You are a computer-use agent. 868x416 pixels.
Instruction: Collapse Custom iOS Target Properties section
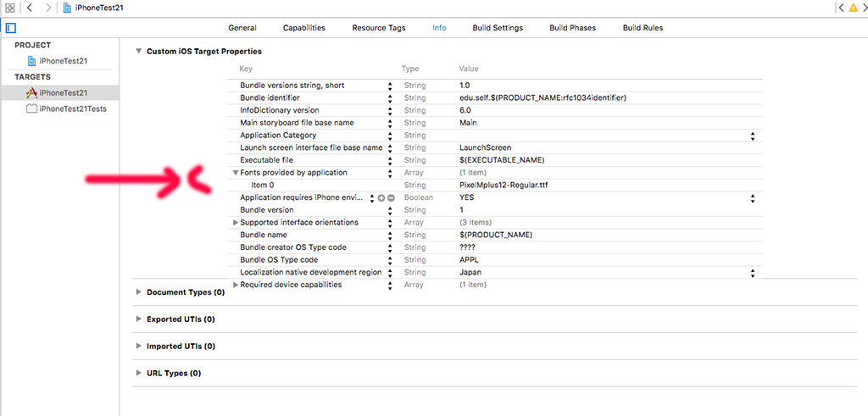tap(138, 51)
